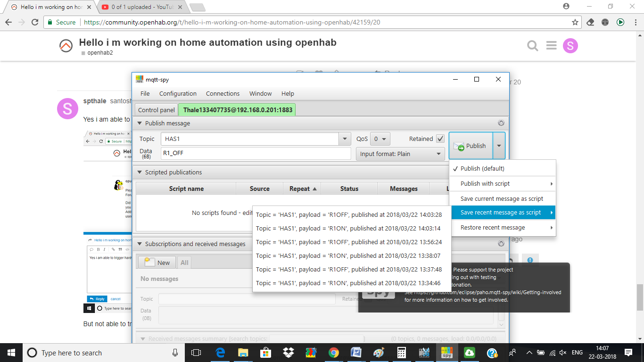Select Save current message as script

tap(502, 199)
